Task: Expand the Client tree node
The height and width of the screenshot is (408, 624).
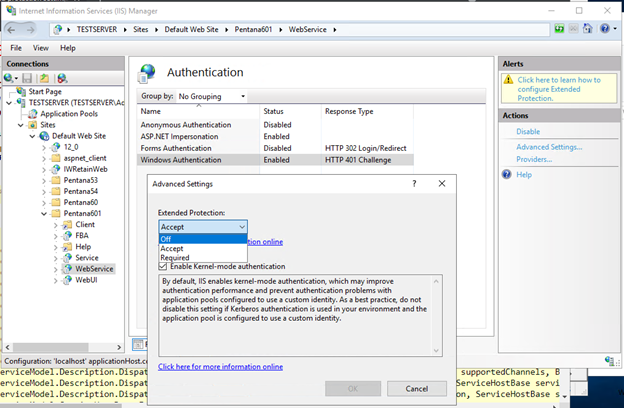Action: 56,224
